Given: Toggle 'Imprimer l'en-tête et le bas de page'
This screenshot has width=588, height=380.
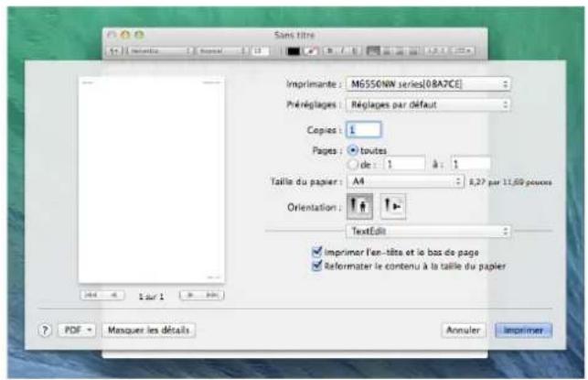Looking at the screenshot, I should [x=317, y=252].
